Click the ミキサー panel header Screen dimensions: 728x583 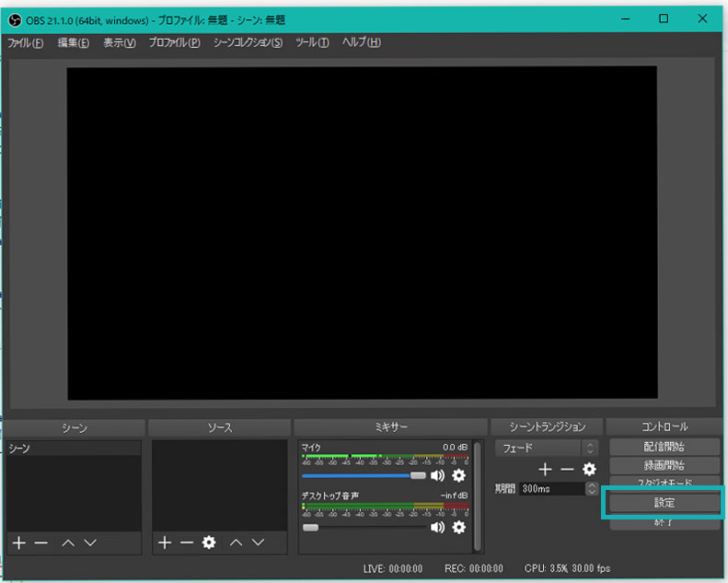390,427
